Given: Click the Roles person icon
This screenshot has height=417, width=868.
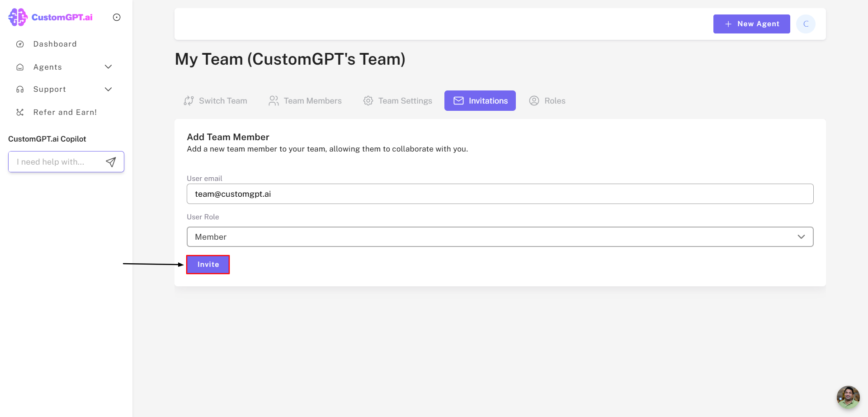Looking at the screenshot, I should coord(534,101).
